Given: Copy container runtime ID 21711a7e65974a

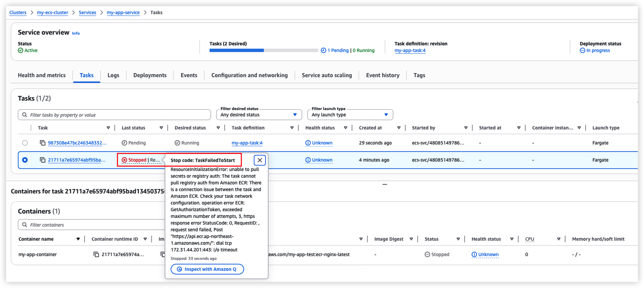Looking at the screenshot, I should [x=96, y=254].
